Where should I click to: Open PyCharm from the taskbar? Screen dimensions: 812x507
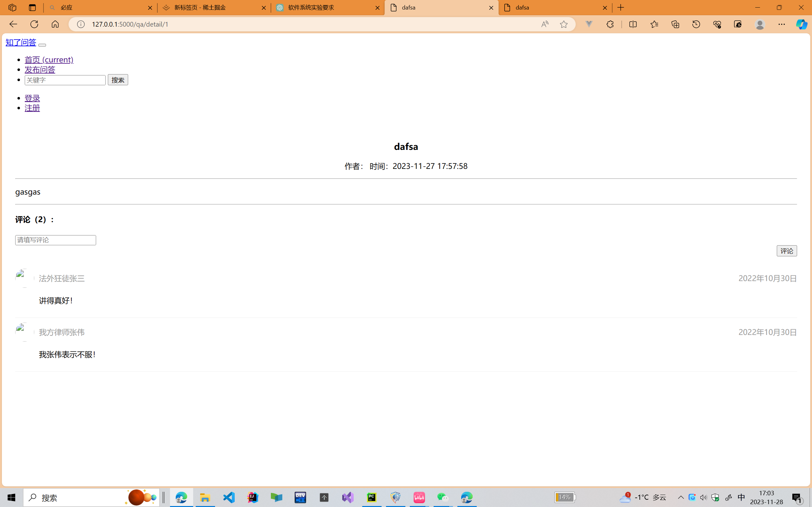tap(371, 497)
